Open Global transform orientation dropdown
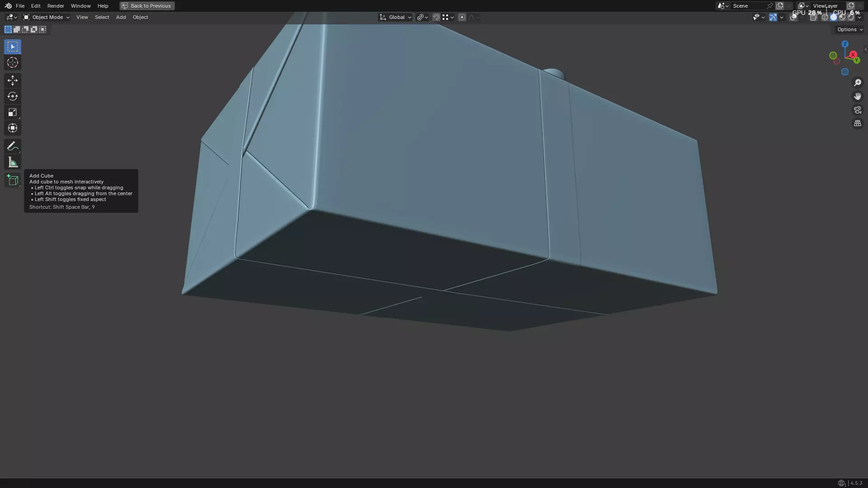The width and height of the screenshot is (868, 488). [395, 17]
